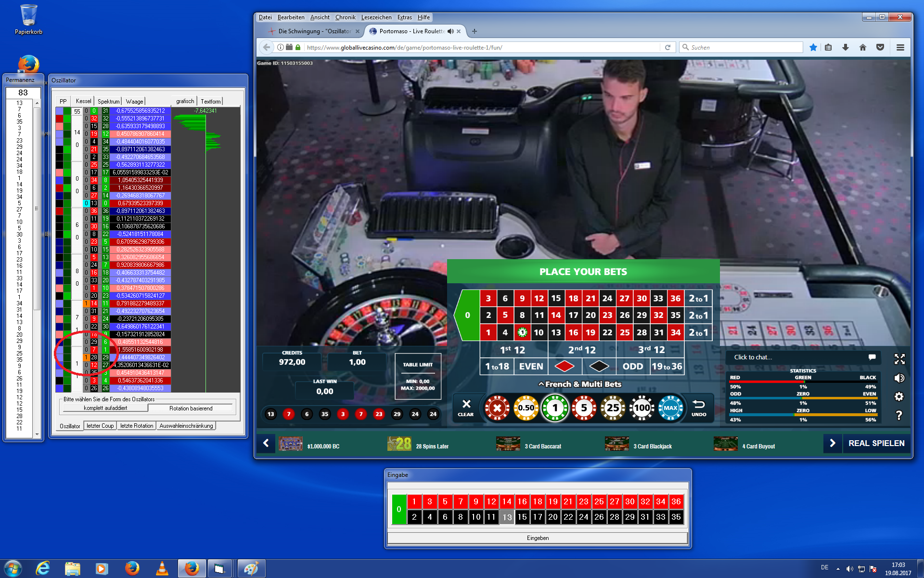
Task: Select the 100 value chip
Action: pos(642,408)
